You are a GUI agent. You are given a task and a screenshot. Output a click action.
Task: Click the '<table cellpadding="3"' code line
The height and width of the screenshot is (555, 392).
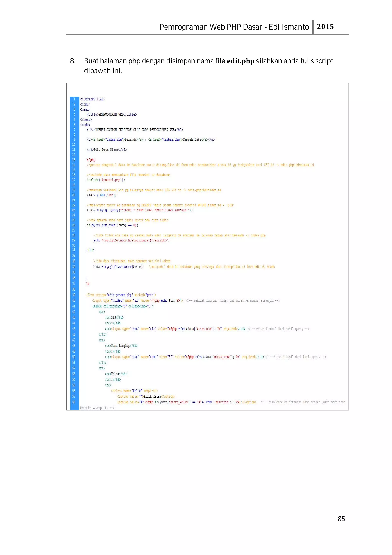[123, 306]
